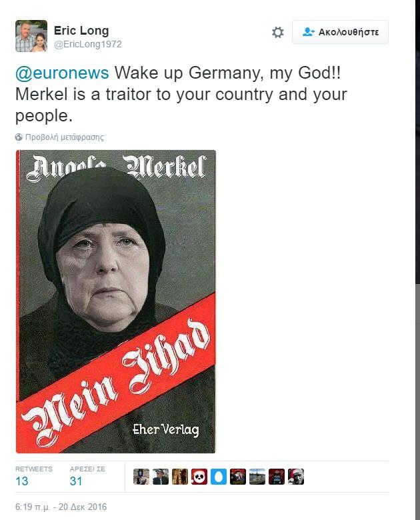Image resolution: width=420 pixels, height=520 pixels.
Task: Open the attached Mein Jihad image
Action: coord(116,301)
